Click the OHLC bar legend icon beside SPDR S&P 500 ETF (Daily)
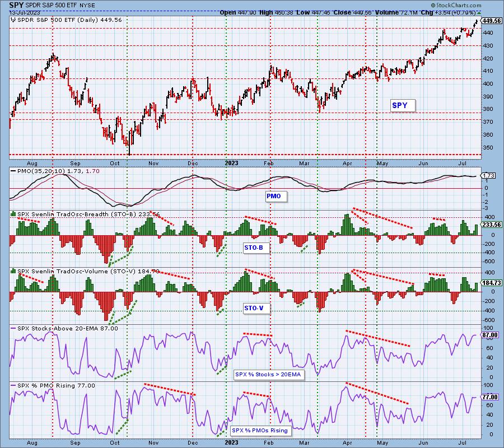The image size is (504, 448). (x=13, y=20)
